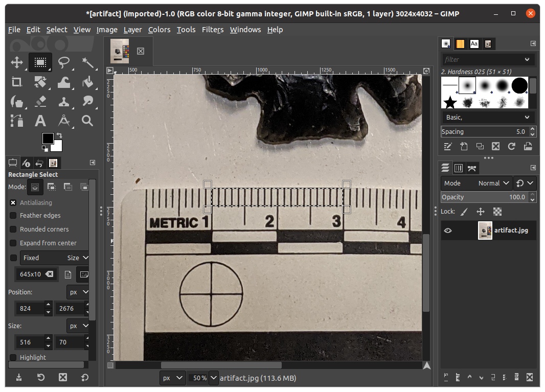Pick the Free Select lasso tool

[x=64, y=62]
